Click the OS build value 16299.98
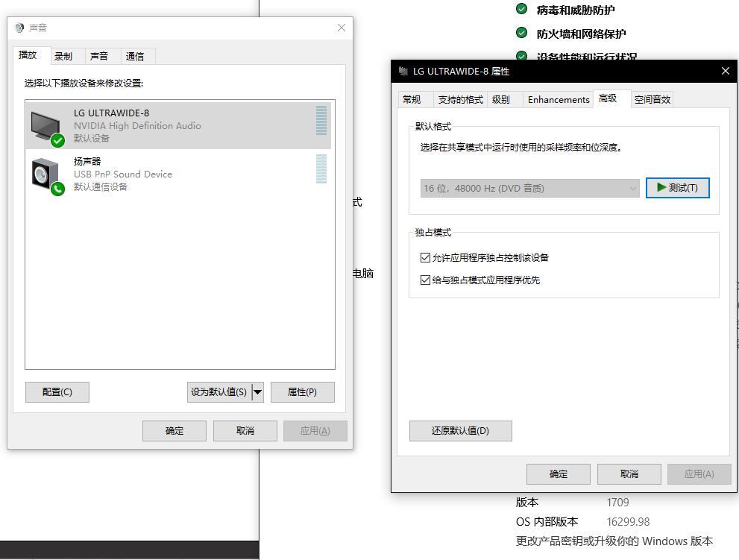This screenshot has height=560, width=739. tap(628, 522)
